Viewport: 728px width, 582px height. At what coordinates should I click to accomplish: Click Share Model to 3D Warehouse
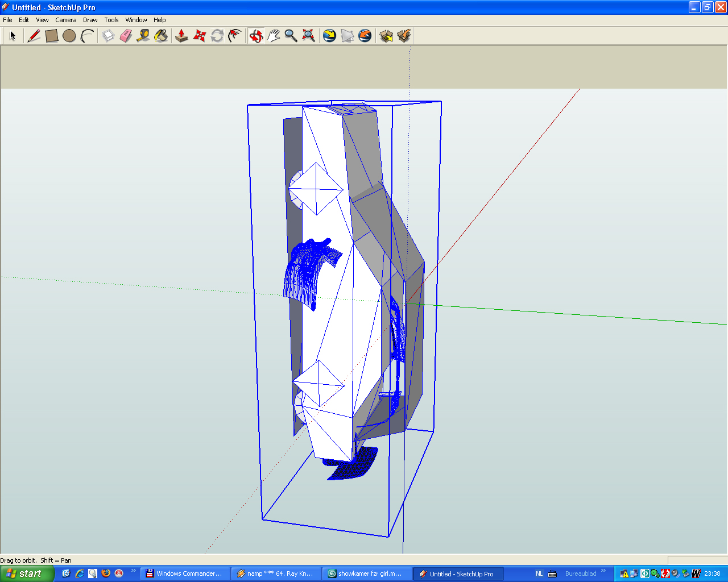[x=404, y=36]
